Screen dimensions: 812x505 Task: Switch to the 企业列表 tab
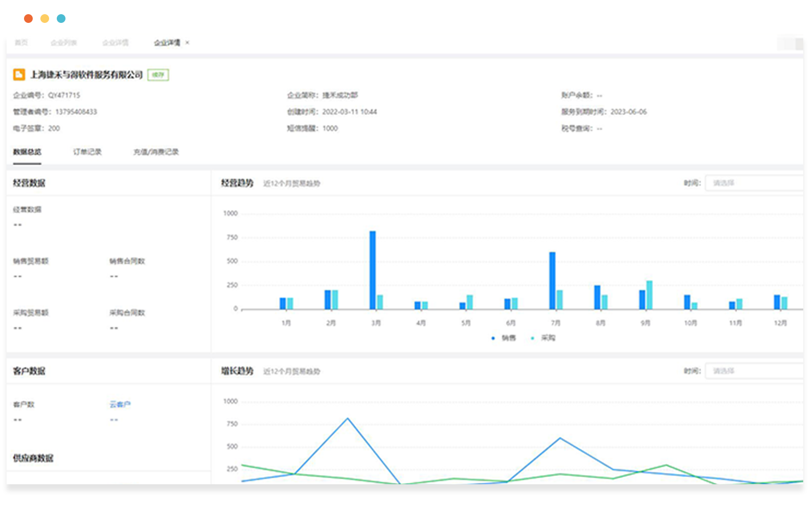(63, 43)
